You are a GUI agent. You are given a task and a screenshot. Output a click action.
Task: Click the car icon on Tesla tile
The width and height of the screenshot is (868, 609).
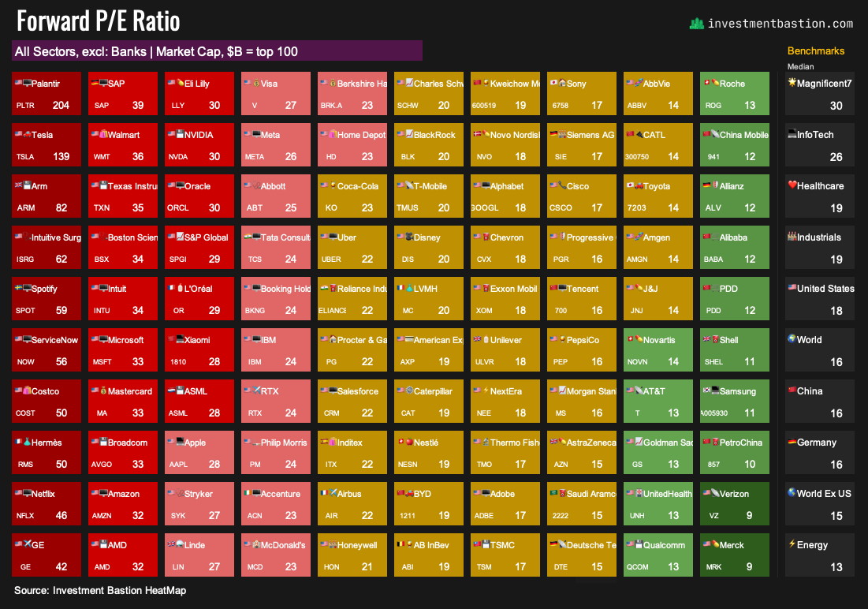27,135
